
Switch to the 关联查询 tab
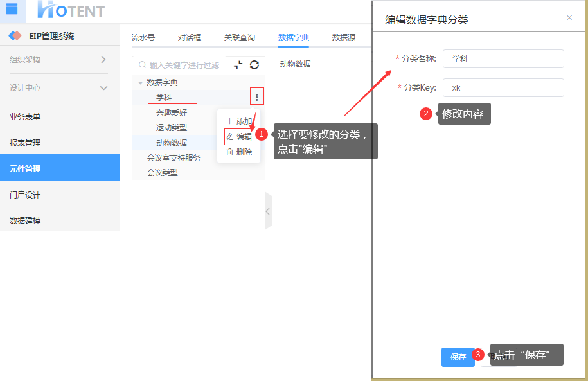(x=240, y=38)
